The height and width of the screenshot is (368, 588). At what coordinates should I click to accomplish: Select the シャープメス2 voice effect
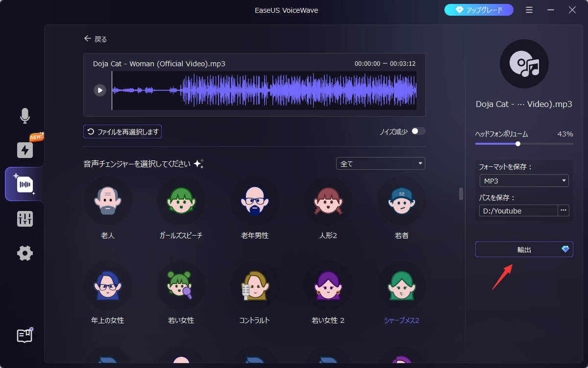coord(401,294)
